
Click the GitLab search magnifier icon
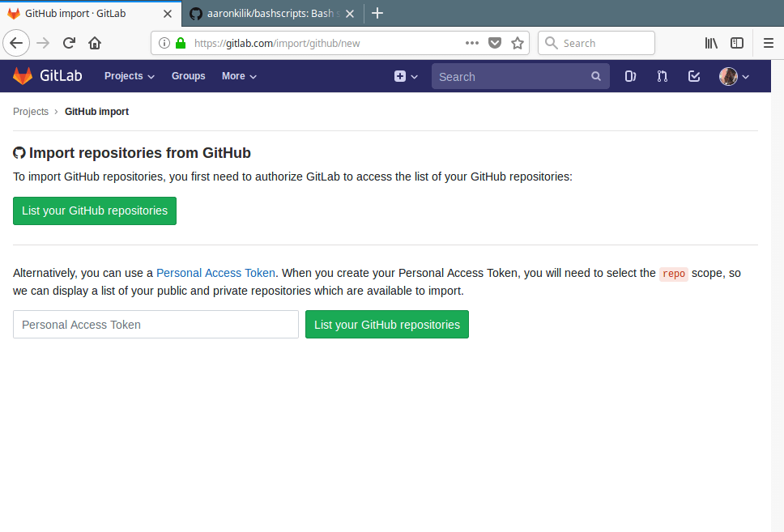(596, 76)
